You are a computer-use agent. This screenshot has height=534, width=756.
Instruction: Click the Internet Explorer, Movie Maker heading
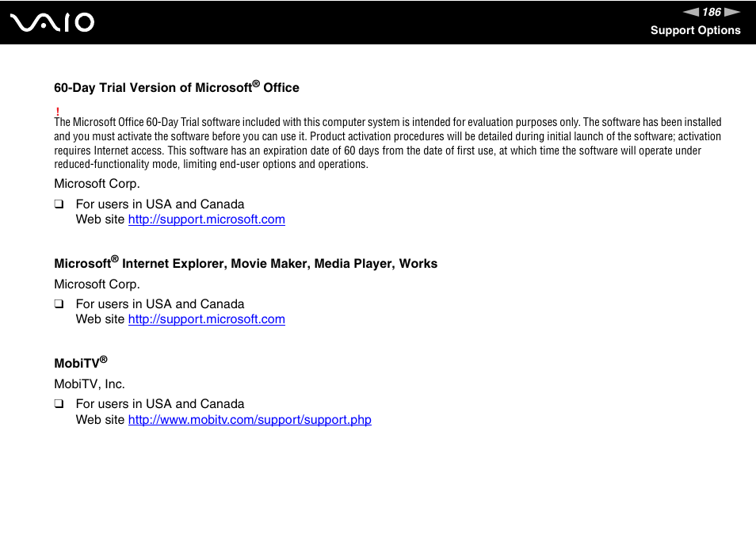click(246, 263)
